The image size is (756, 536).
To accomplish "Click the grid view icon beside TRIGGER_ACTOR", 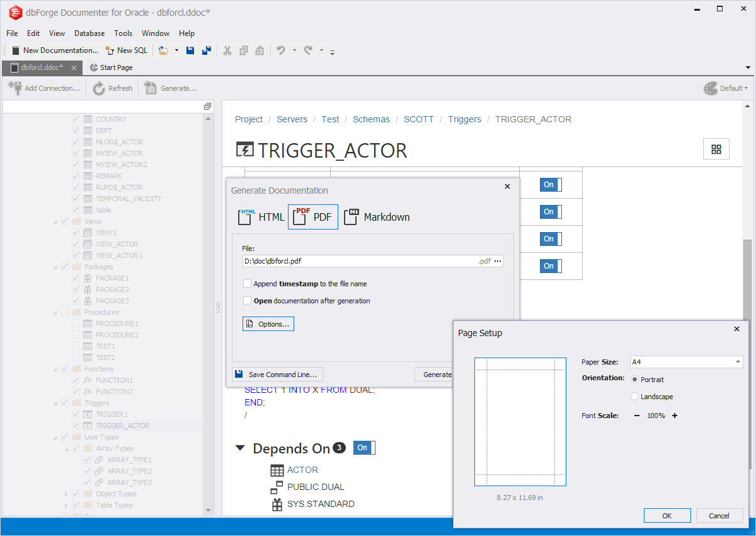I will (716, 149).
